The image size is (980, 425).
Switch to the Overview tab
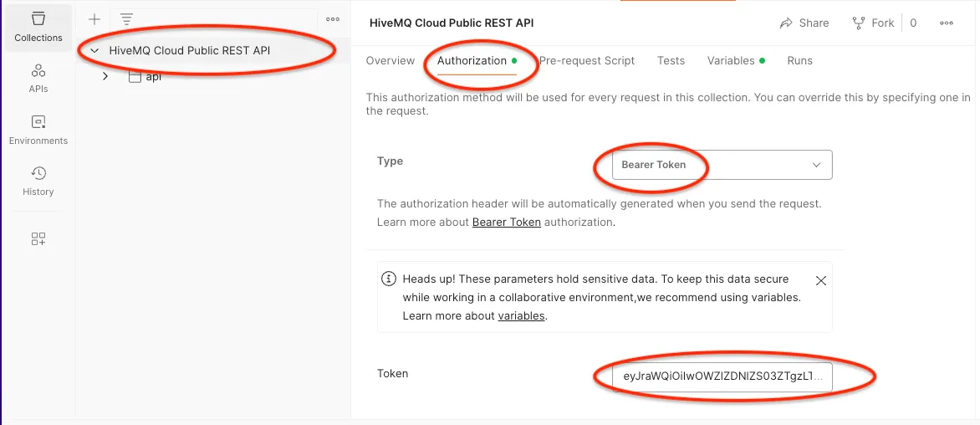tap(390, 60)
